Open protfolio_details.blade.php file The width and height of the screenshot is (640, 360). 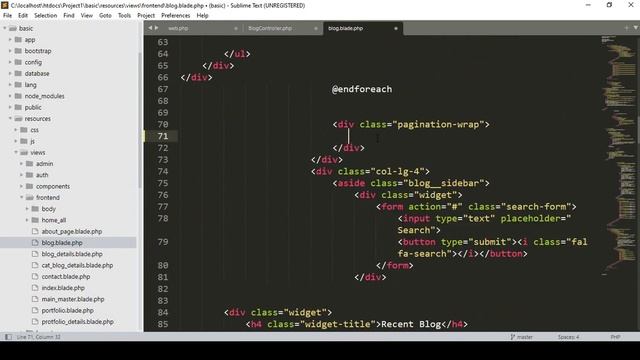pos(77,322)
